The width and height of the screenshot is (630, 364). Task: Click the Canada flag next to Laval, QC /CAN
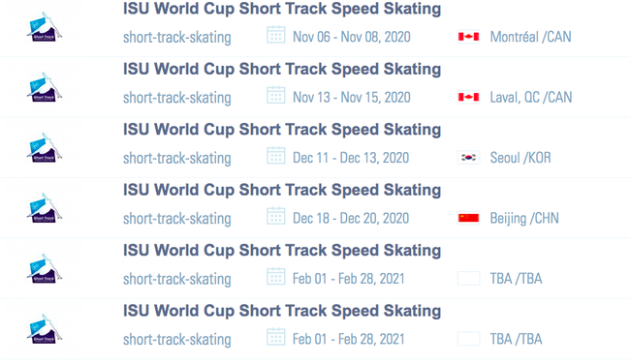point(468,98)
